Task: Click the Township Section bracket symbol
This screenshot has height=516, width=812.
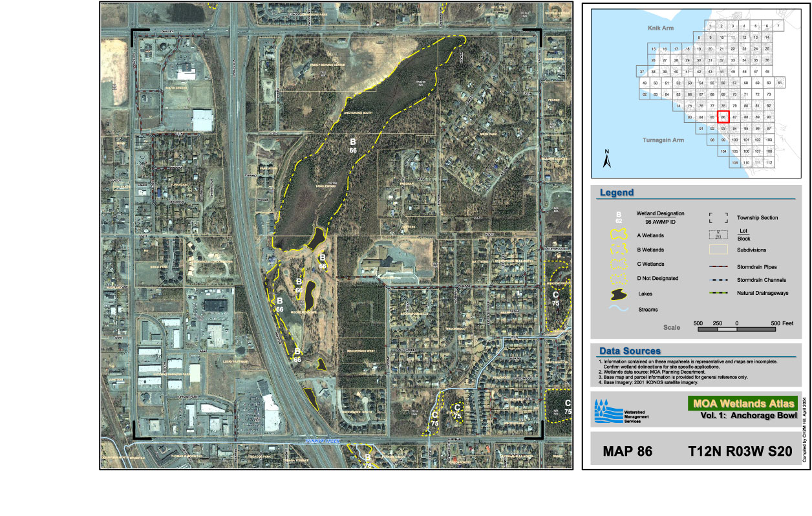Action: (719, 218)
